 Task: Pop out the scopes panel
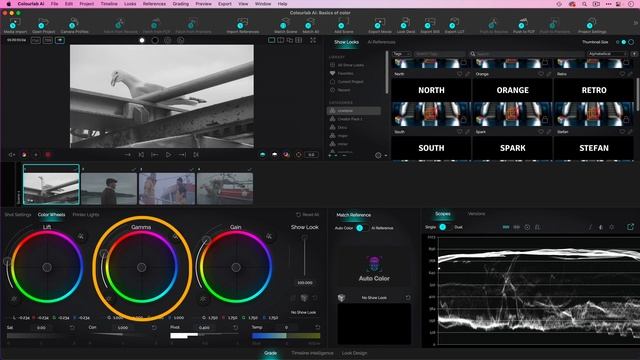tap(631, 227)
